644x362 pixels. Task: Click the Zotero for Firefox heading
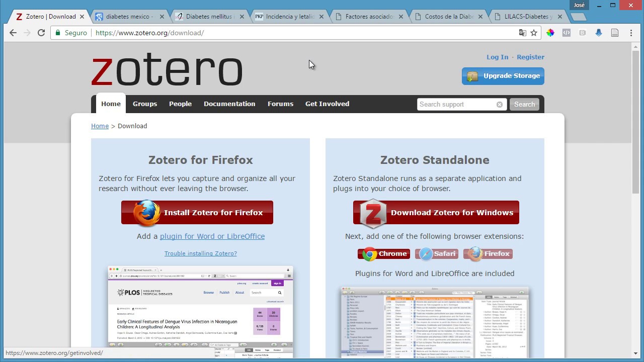(x=200, y=160)
